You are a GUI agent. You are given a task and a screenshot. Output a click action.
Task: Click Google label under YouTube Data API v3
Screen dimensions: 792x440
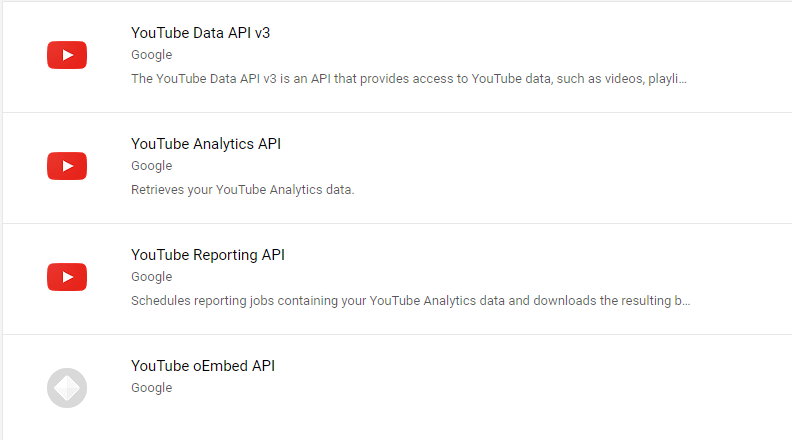point(152,55)
